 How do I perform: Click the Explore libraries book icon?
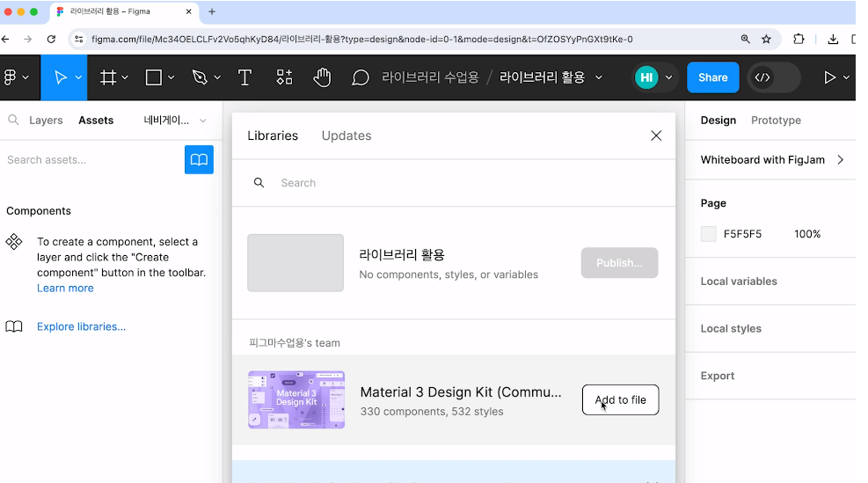(x=14, y=326)
